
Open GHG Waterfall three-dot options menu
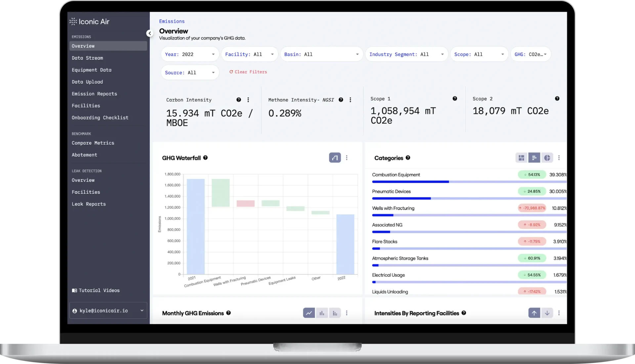[x=347, y=158]
